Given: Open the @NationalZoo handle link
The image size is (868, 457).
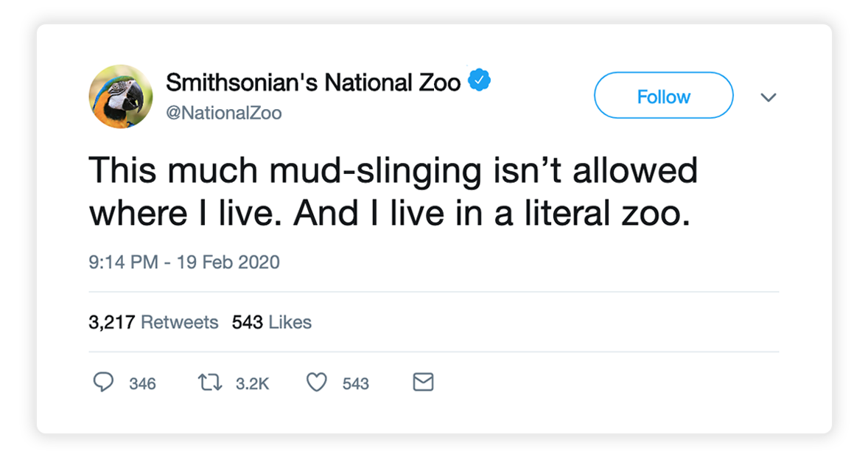Looking at the screenshot, I should [224, 113].
